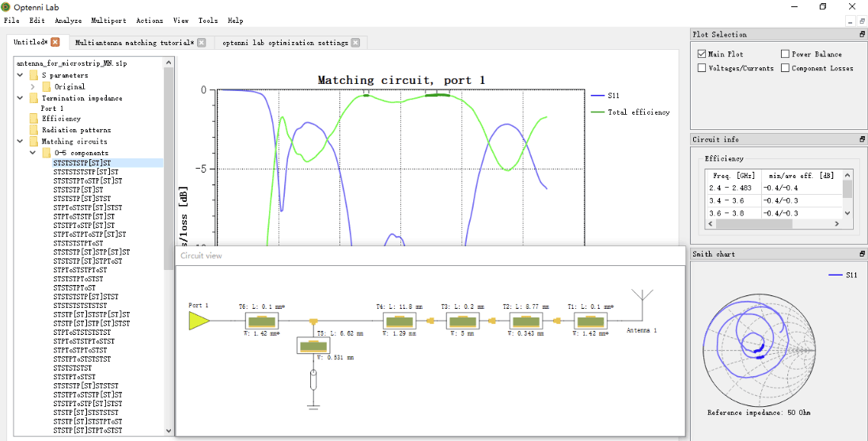Collapse the Matching circuits node

coord(21,141)
